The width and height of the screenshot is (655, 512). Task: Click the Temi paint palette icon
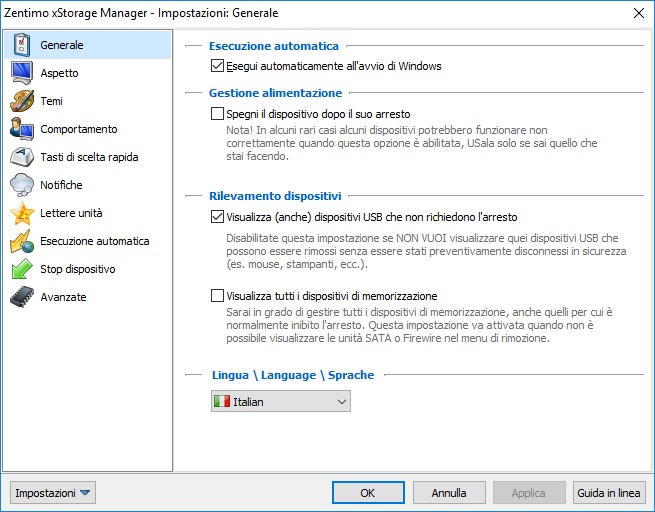click(22, 101)
